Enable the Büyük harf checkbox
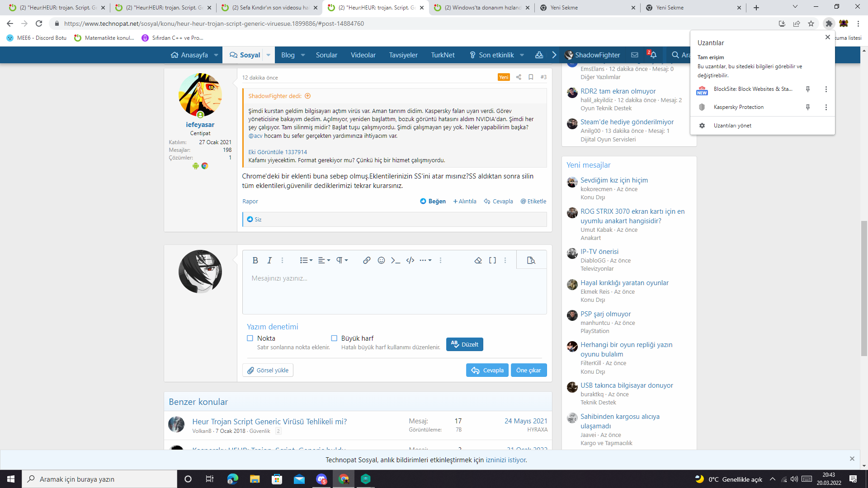The image size is (868, 488). click(334, 338)
